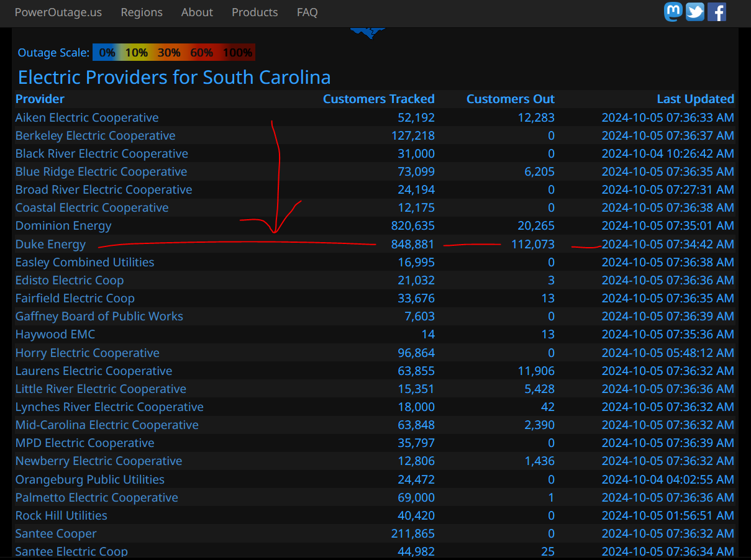The image size is (751, 560).
Task: Open Mid-Carolina Electric Cooperative link
Action: tap(107, 425)
